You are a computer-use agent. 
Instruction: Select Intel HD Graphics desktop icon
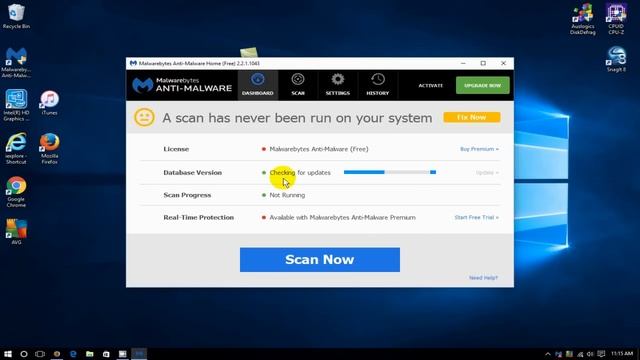tap(16, 105)
